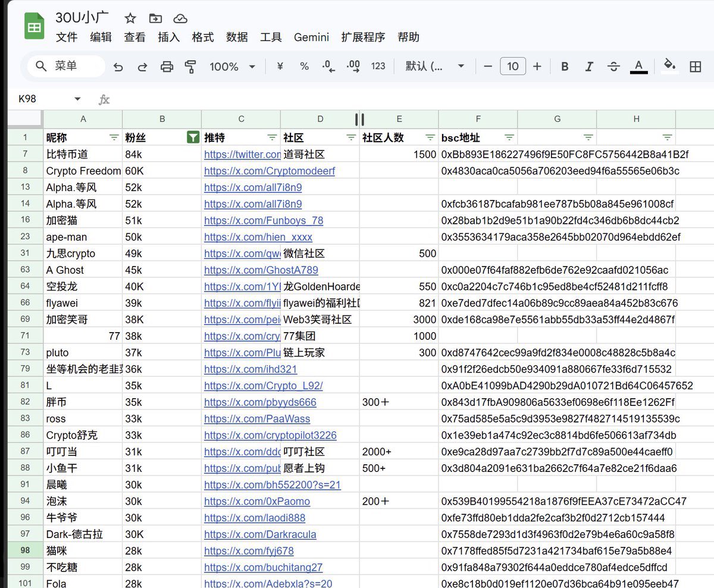Open filter dropdown in column H header

click(x=668, y=137)
